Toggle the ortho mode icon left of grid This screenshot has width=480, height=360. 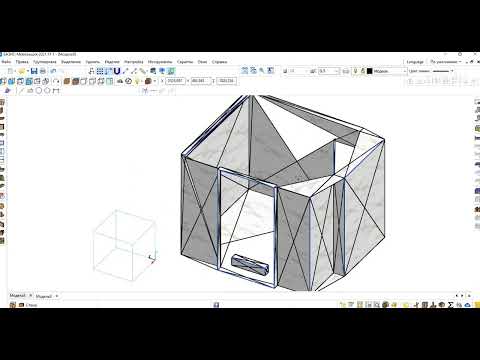click(91, 71)
